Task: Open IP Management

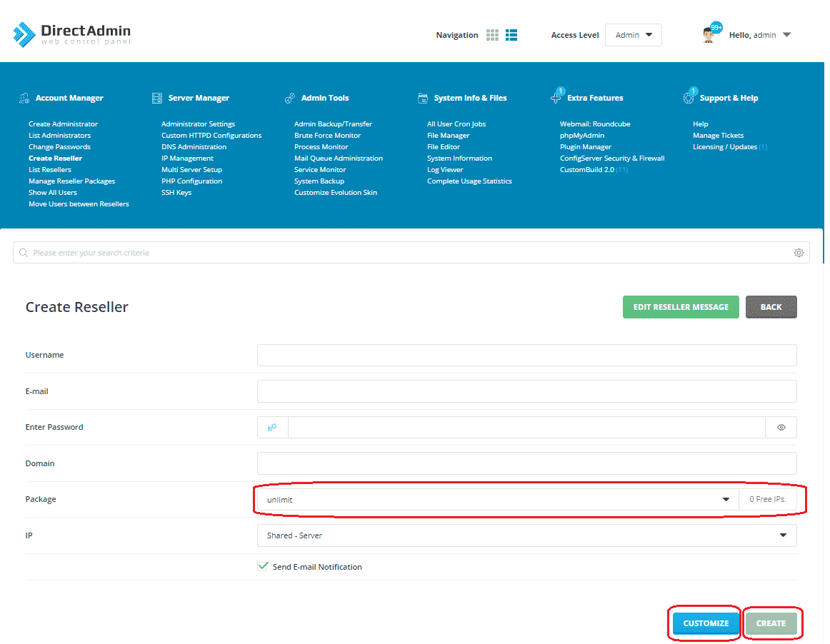Action: (x=187, y=159)
